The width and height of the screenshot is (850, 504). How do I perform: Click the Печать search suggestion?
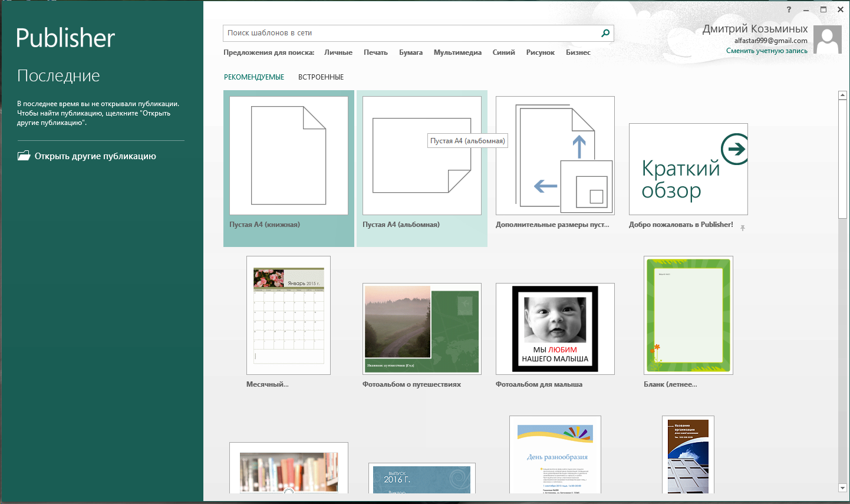click(x=375, y=52)
